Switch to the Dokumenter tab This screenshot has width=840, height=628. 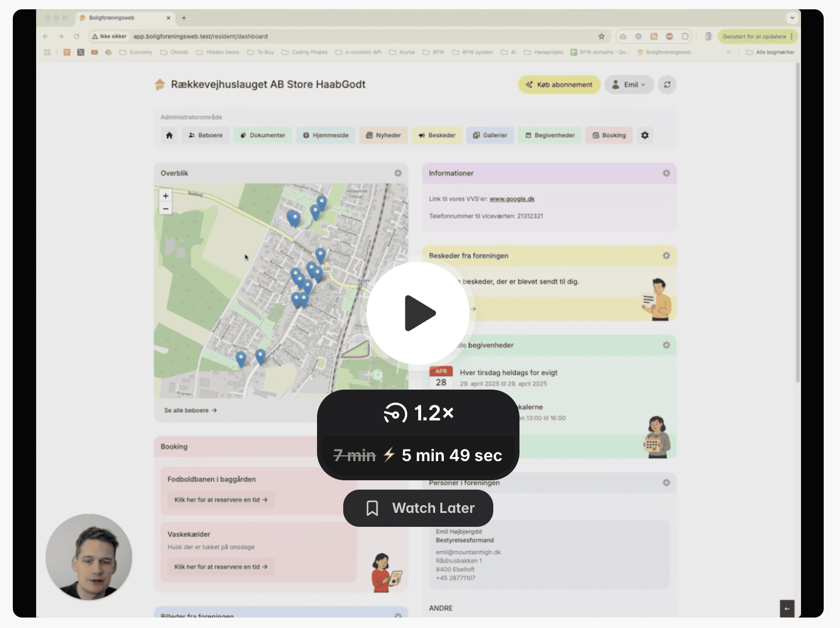[263, 135]
